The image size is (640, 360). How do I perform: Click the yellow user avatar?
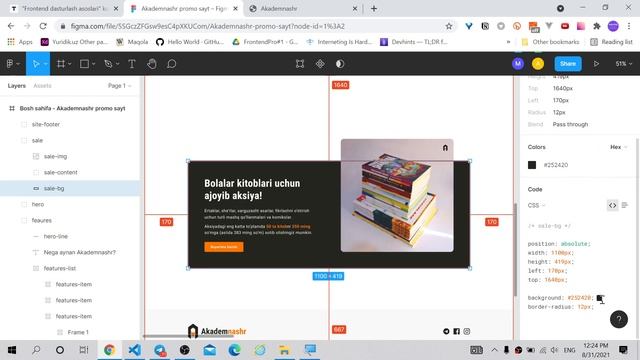[x=538, y=64]
